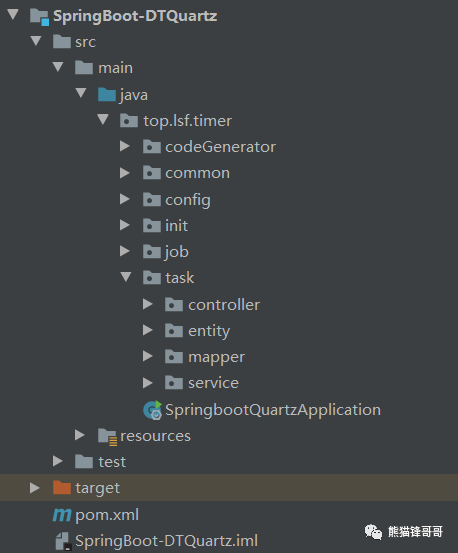Select the codeGenerator label
Image resolution: width=458 pixels, height=553 pixels.
(x=220, y=147)
